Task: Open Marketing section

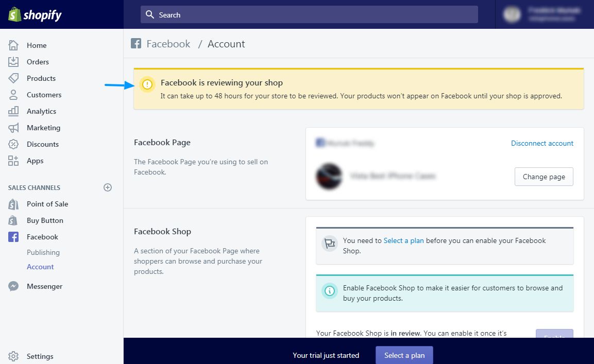Action: click(44, 128)
